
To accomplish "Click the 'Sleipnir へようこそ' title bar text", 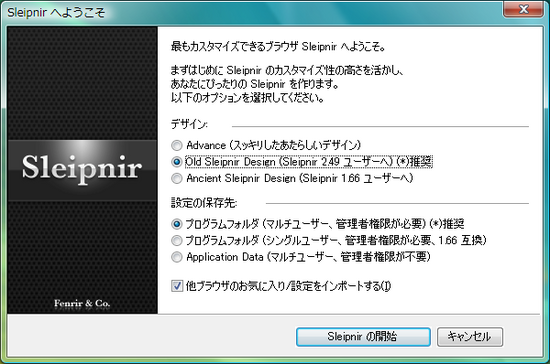I will pos(56,12).
